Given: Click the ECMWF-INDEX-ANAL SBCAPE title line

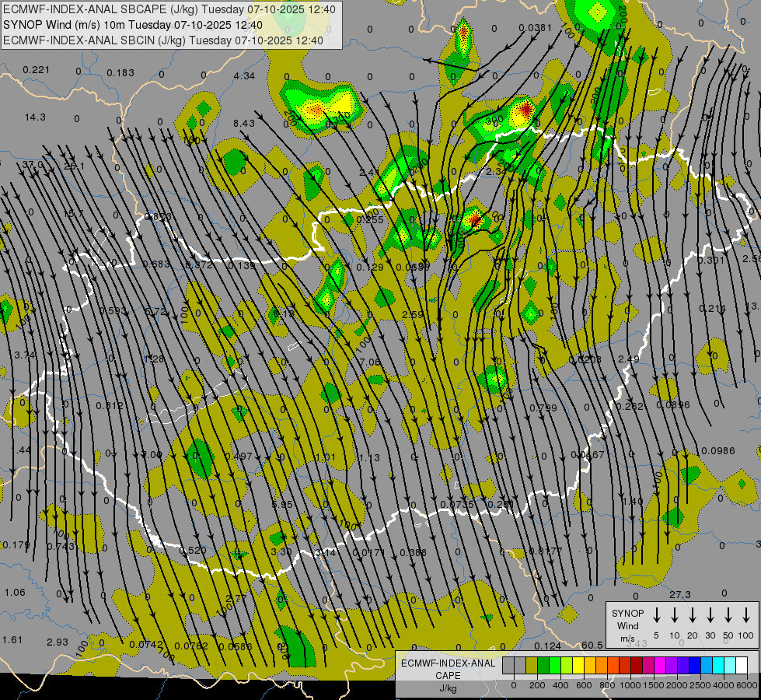Looking at the screenshot, I should [170, 9].
